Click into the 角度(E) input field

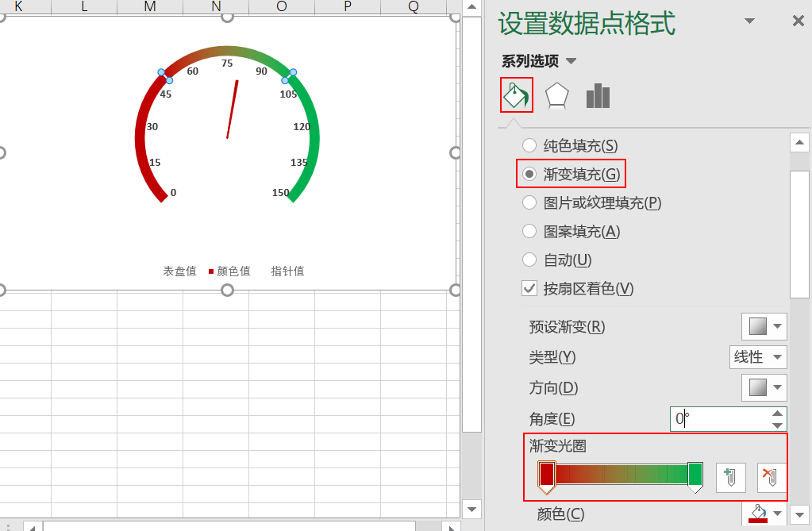click(x=720, y=418)
